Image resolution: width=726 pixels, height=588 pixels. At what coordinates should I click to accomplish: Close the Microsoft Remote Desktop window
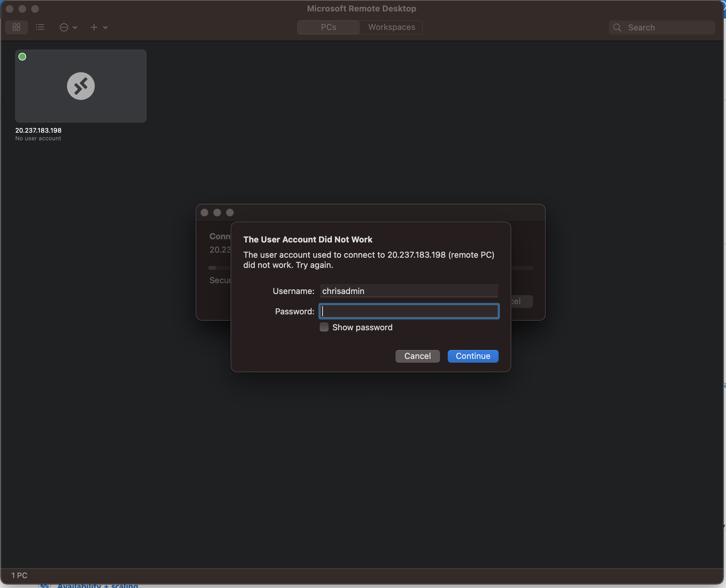(10, 9)
